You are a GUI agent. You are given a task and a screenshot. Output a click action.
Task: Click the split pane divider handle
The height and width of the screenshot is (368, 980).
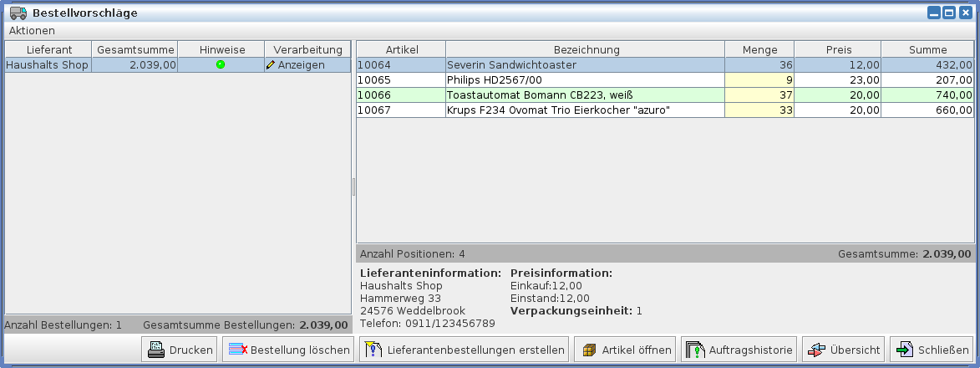click(353, 186)
